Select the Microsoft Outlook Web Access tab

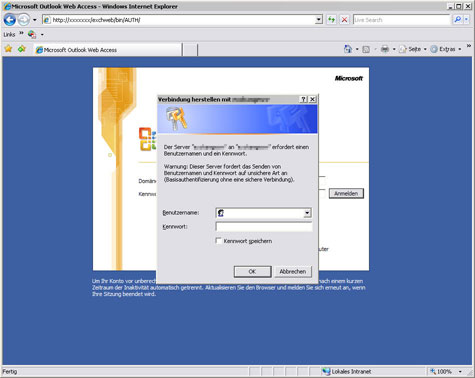[108, 50]
